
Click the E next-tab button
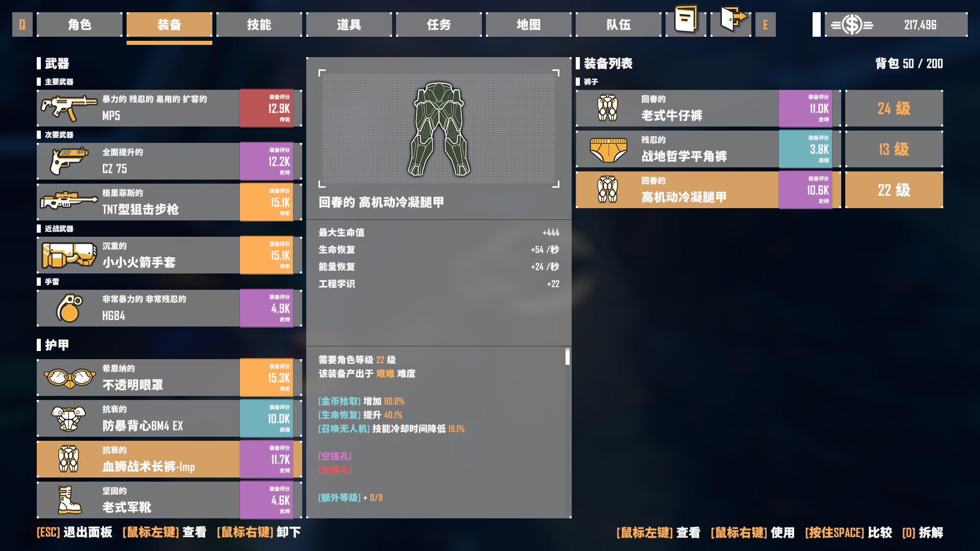(x=766, y=24)
